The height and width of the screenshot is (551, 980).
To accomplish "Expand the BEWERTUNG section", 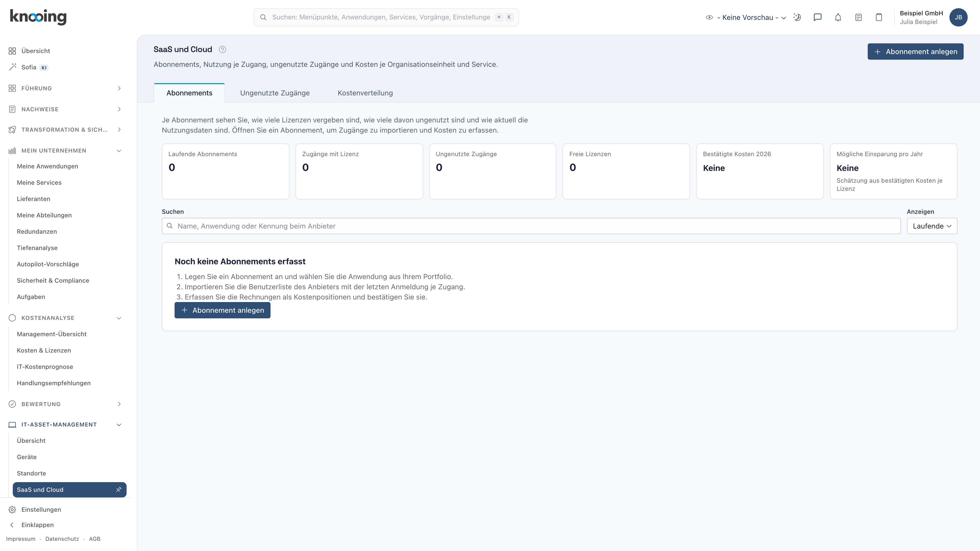I will pyautogui.click(x=65, y=404).
